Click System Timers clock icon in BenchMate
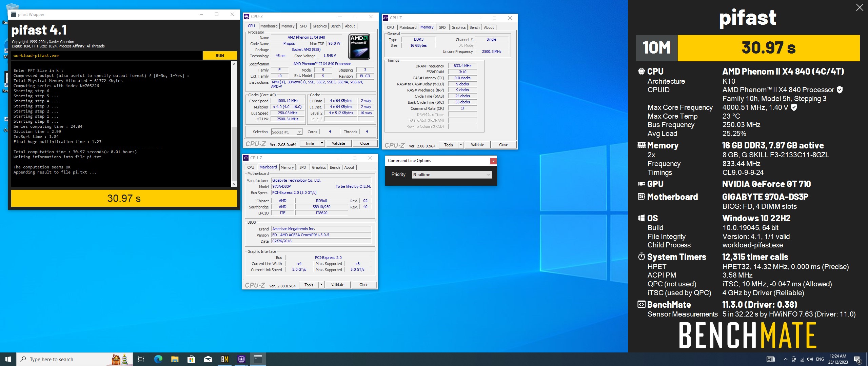The width and height of the screenshot is (868, 366). coord(641,257)
